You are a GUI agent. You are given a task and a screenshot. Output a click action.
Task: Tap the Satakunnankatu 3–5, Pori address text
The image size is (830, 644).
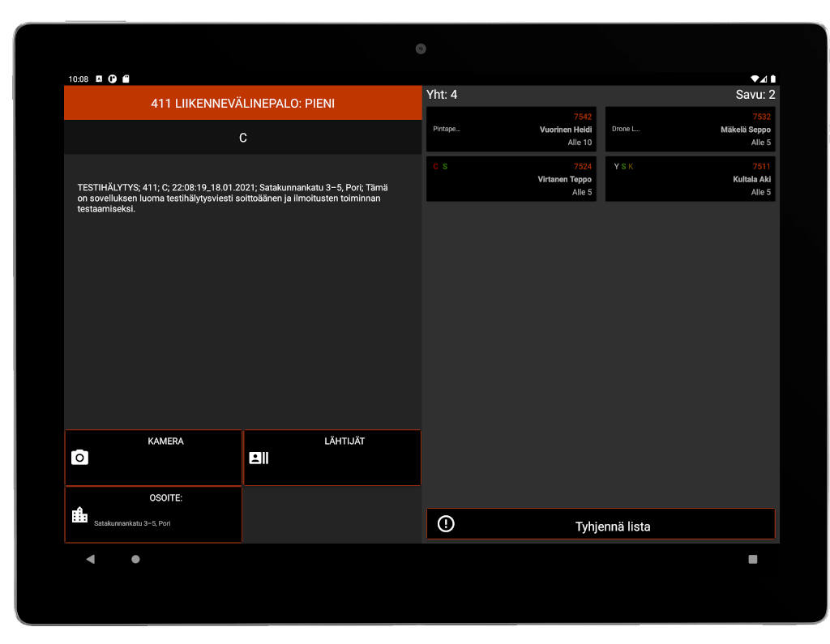click(132, 523)
